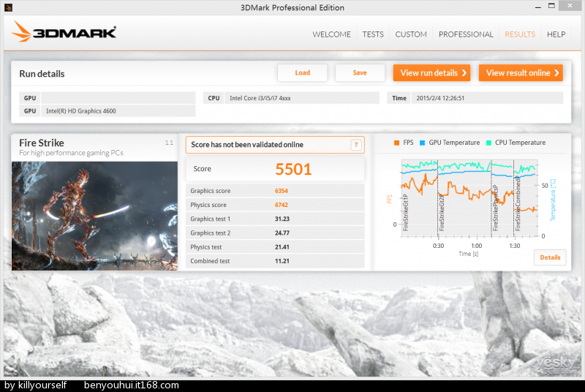The height and width of the screenshot is (392, 585).
Task: Select the RESULTS tab
Action: (520, 34)
